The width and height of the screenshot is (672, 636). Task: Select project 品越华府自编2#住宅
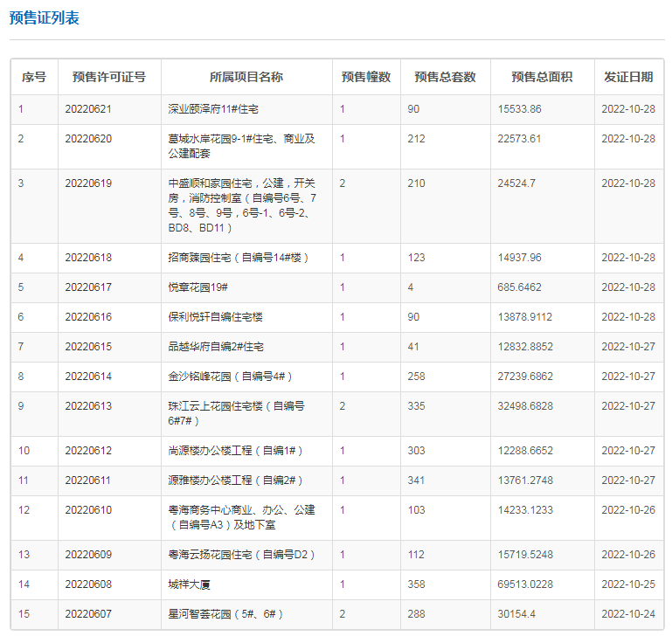(216, 347)
